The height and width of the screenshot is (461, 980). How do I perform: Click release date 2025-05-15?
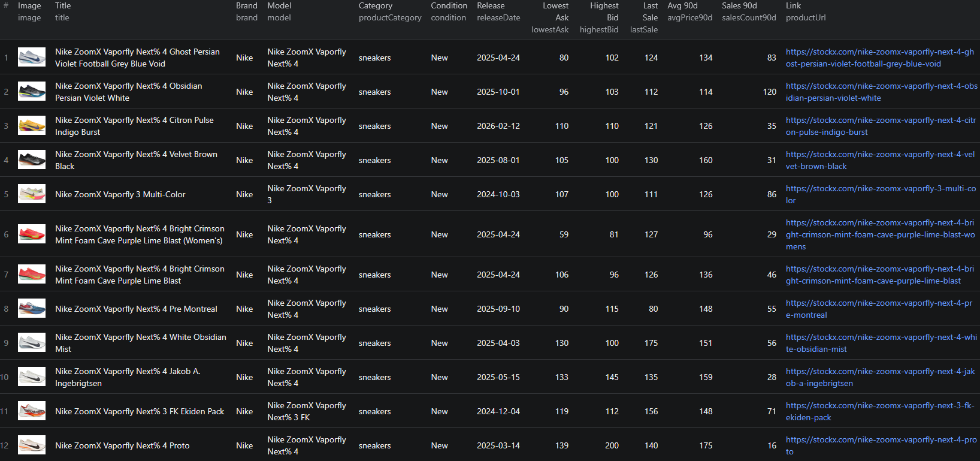coord(498,377)
